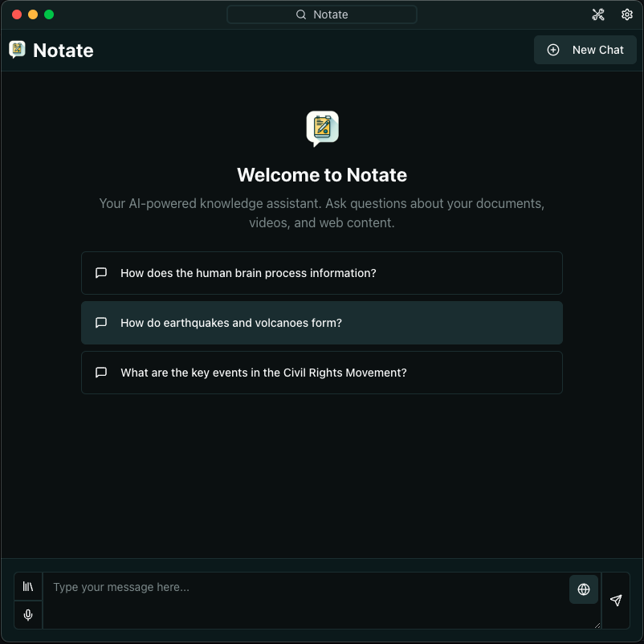Viewport: 644px width, 644px height.
Task: Open the library collections icon
Action: [28, 586]
